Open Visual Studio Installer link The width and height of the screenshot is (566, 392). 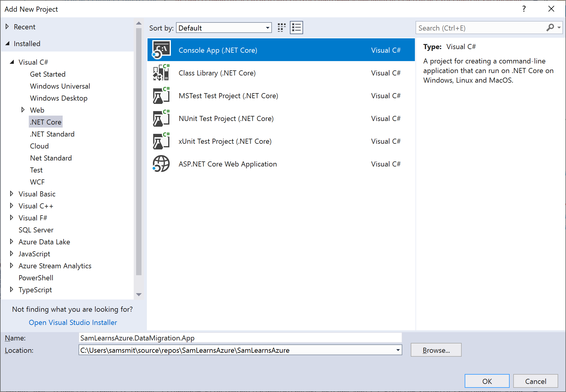pyautogui.click(x=73, y=323)
